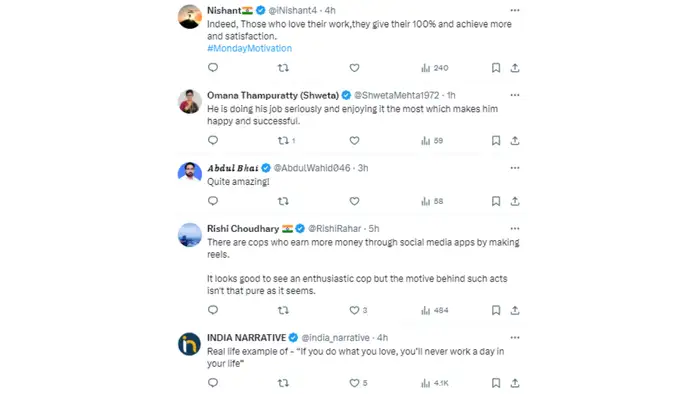
Task: Open the #MondayMotivation hashtag
Action: coord(249,48)
